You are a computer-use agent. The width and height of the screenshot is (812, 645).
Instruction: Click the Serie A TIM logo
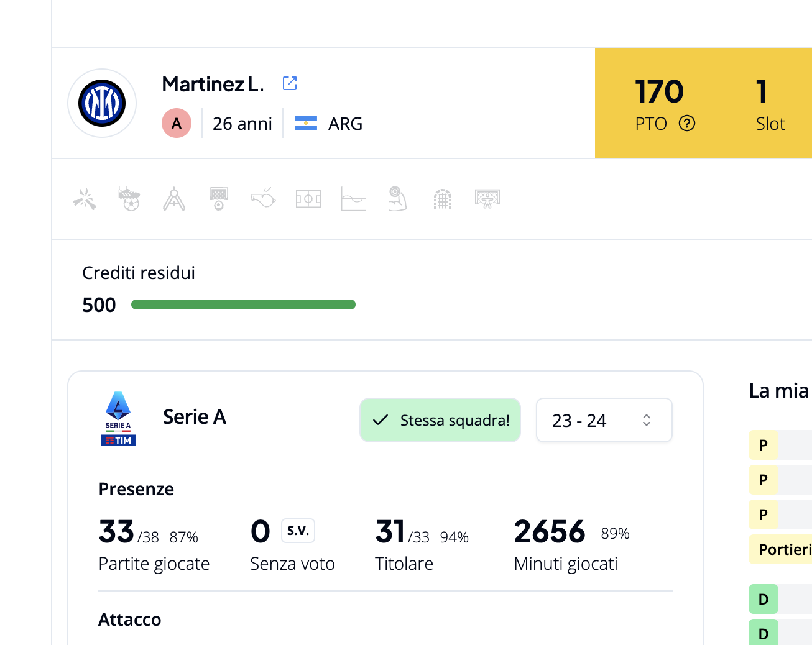pos(118,419)
